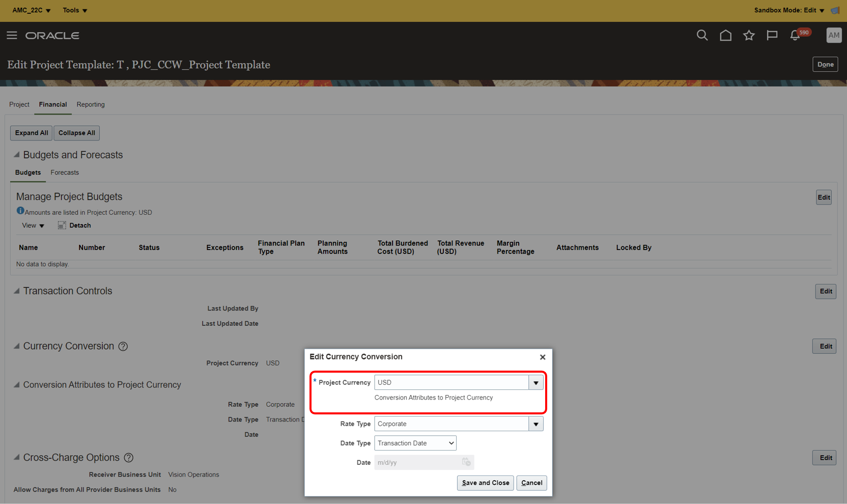
Task: Open notifications bell icon
Action: coord(795,35)
